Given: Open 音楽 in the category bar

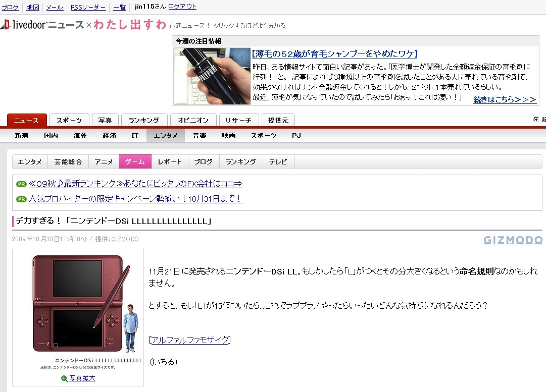Looking at the screenshot, I should pos(200,136).
